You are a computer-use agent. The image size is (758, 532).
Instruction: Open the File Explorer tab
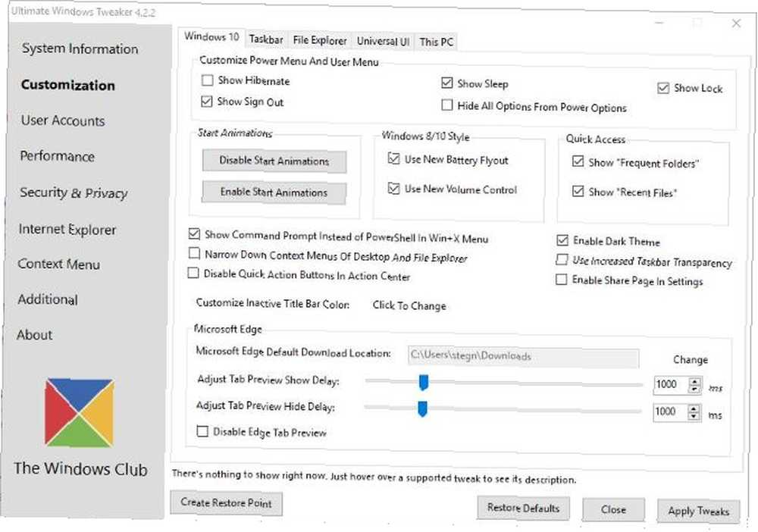[320, 41]
